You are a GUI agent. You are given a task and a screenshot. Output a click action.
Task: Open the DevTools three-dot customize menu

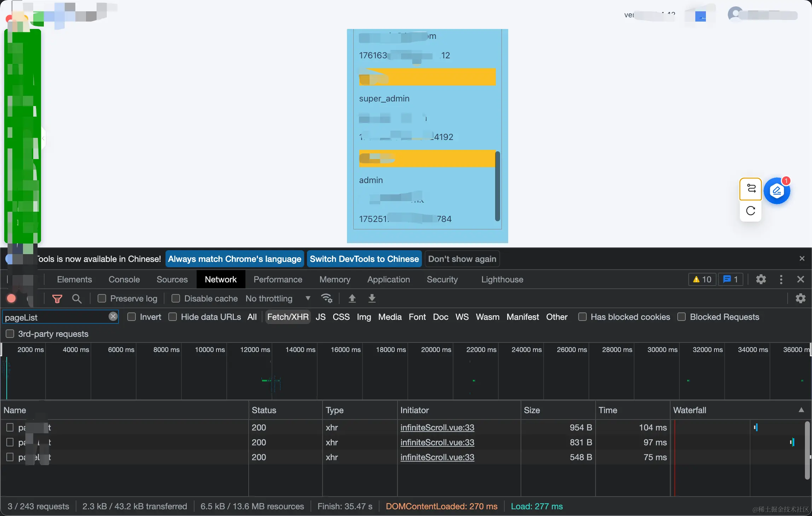point(781,280)
